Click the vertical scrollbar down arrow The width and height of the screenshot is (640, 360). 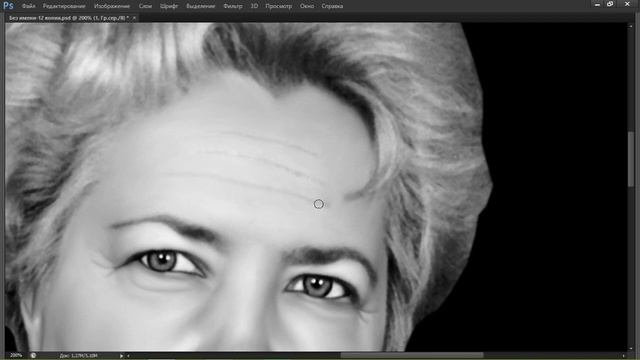pyautogui.click(x=631, y=349)
